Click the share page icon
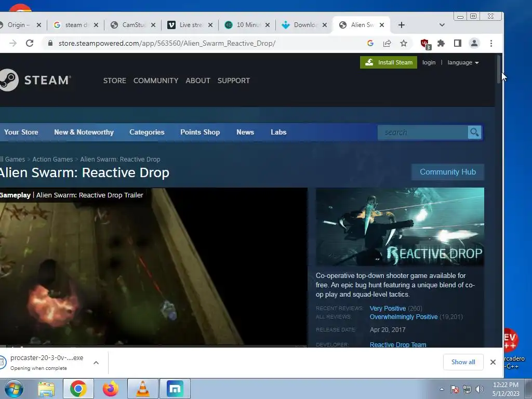The height and width of the screenshot is (399, 532). 387,43
